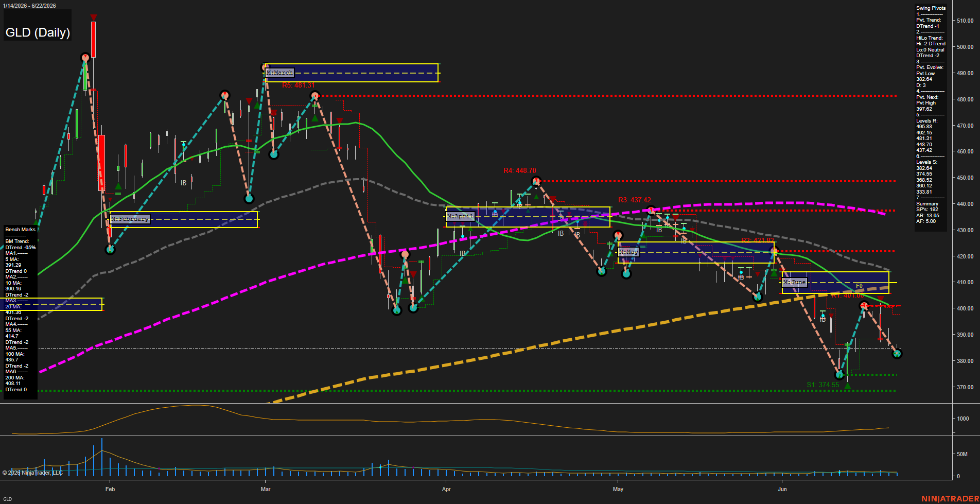
Task: Click the Jun label on time axis
Action: [x=782, y=489]
